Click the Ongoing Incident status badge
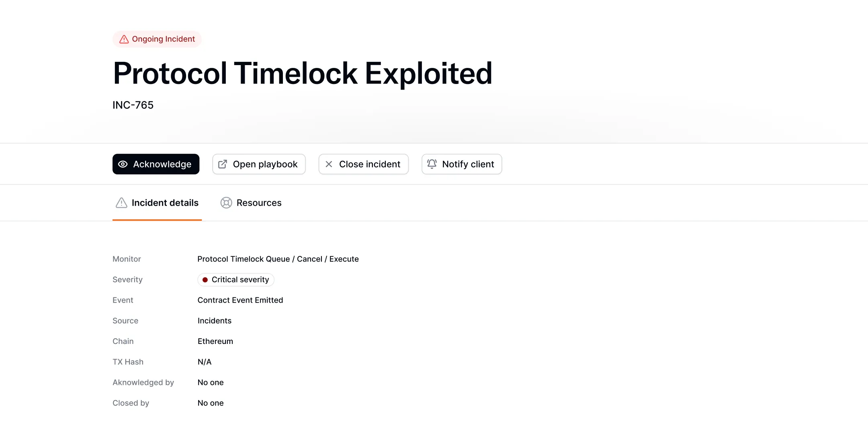This screenshot has width=868, height=442. (x=157, y=39)
